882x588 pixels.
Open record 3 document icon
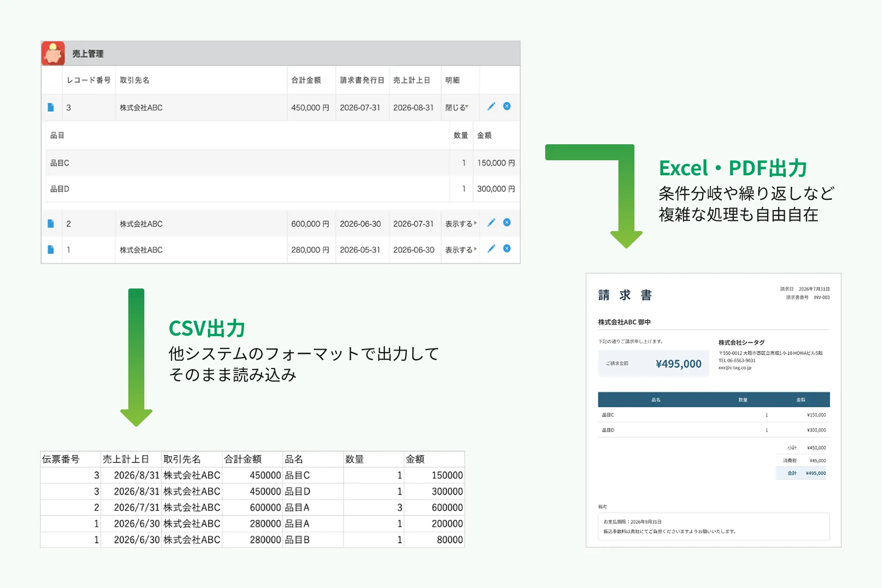(51, 107)
